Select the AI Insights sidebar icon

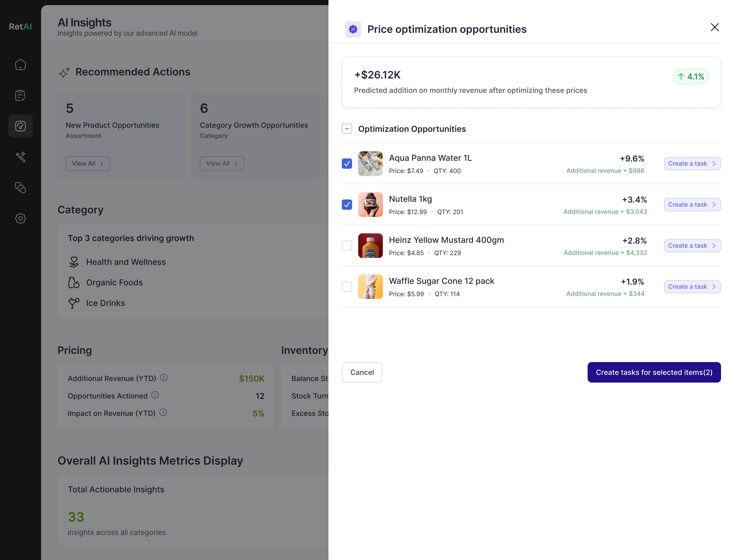click(20, 126)
